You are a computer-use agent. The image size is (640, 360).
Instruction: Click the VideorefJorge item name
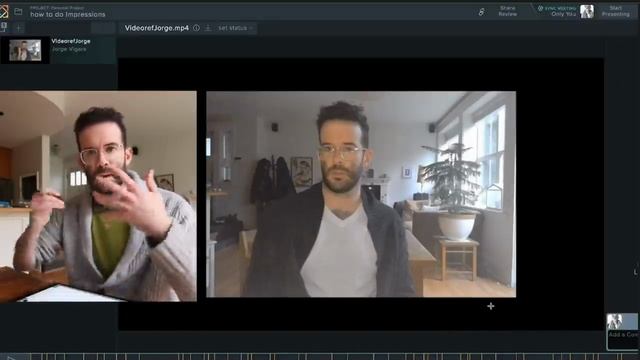[x=71, y=41]
